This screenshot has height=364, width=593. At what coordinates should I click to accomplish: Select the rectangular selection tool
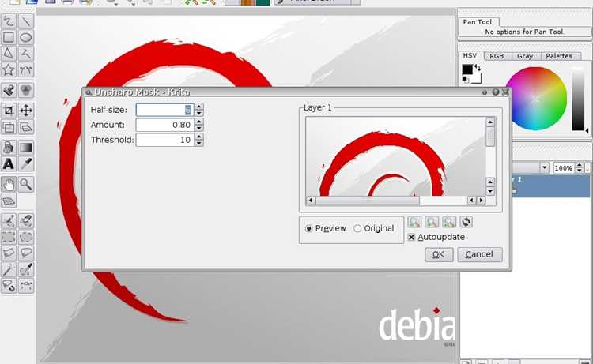pos(9,237)
